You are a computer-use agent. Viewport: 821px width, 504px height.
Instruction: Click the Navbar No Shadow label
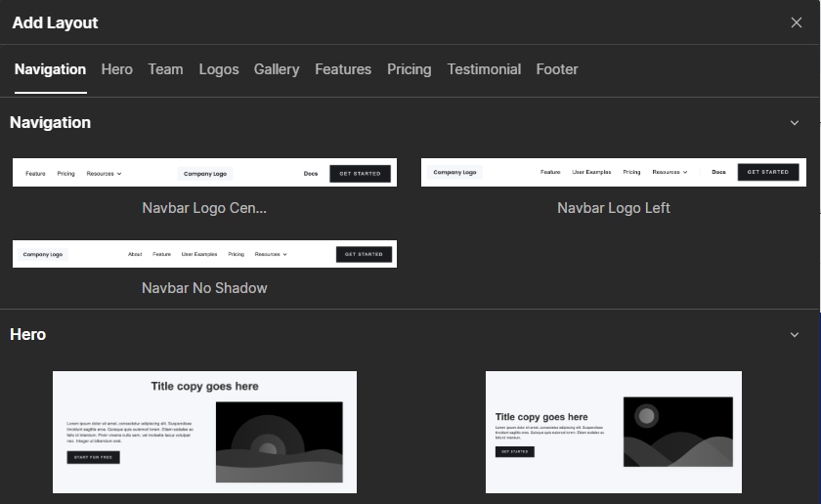coord(204,288)
